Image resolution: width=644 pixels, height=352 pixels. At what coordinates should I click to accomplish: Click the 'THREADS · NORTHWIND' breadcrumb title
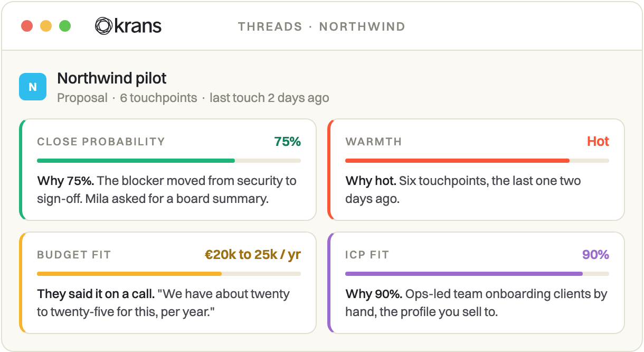click(321, 26)
